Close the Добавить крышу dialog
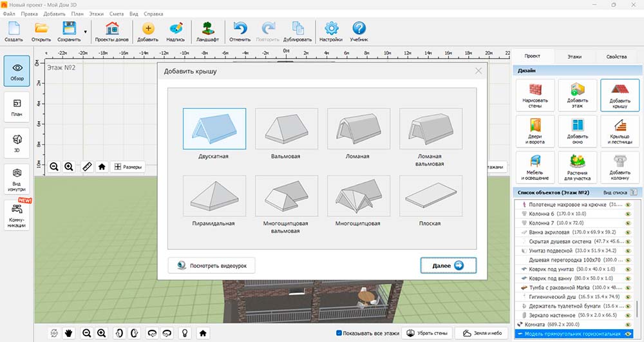This screenshot has width=644, height=342. tap(478, 71)
